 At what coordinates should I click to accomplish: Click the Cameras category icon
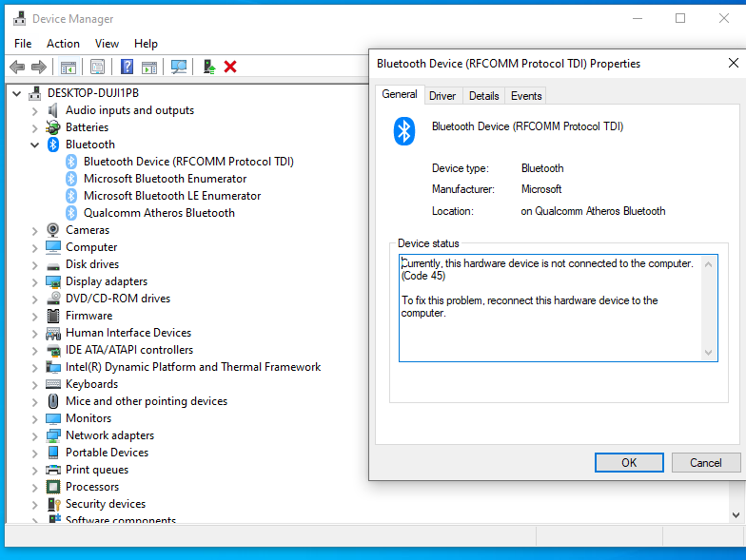[x=53, y=230]
